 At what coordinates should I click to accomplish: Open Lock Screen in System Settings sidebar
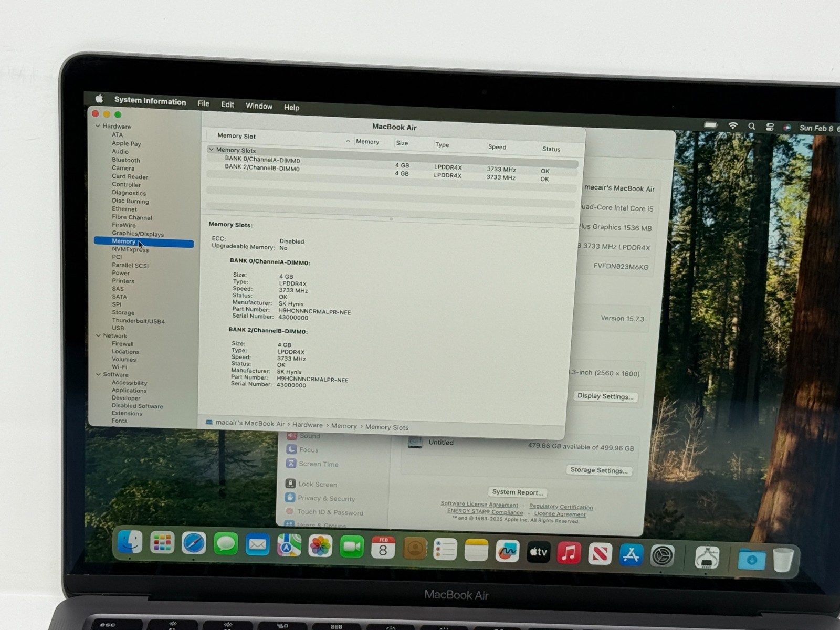pyautogui.click(x=318, y=484)
